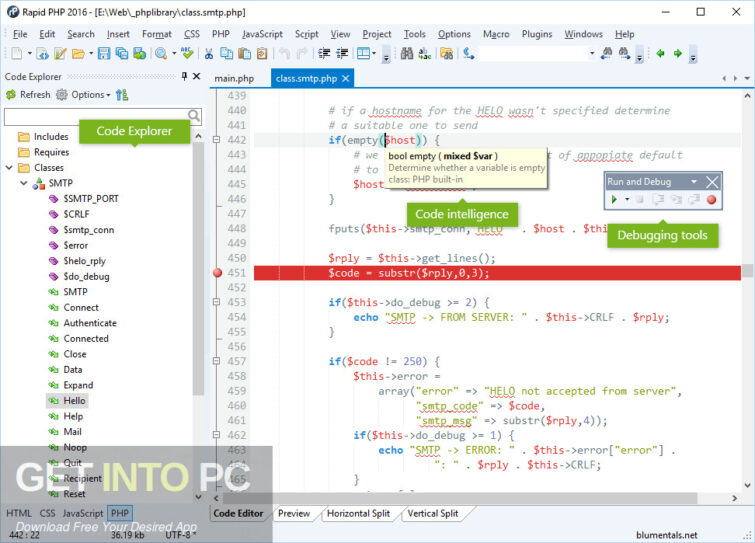Switch to the Preview tab

pyautogui.click(x=294, y=514)
